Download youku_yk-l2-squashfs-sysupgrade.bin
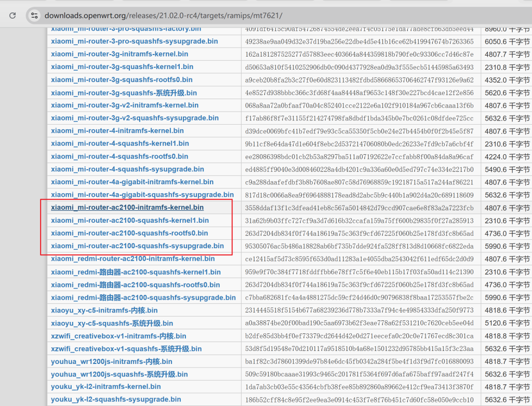This screenshot has width=532, height=406. click(116, 399)
